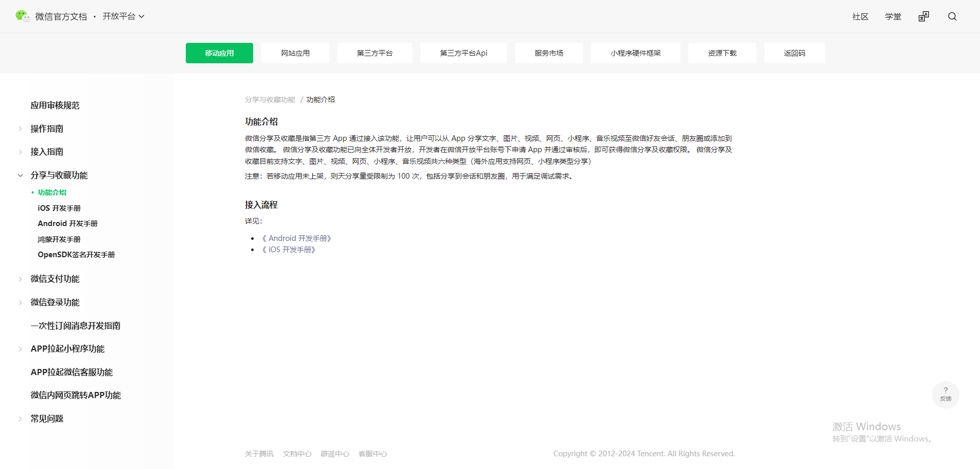Open APP拉起微信客服功能 in the sidebar
The width and height of the screenshot is (980, 469).
(x=71, y=372)
